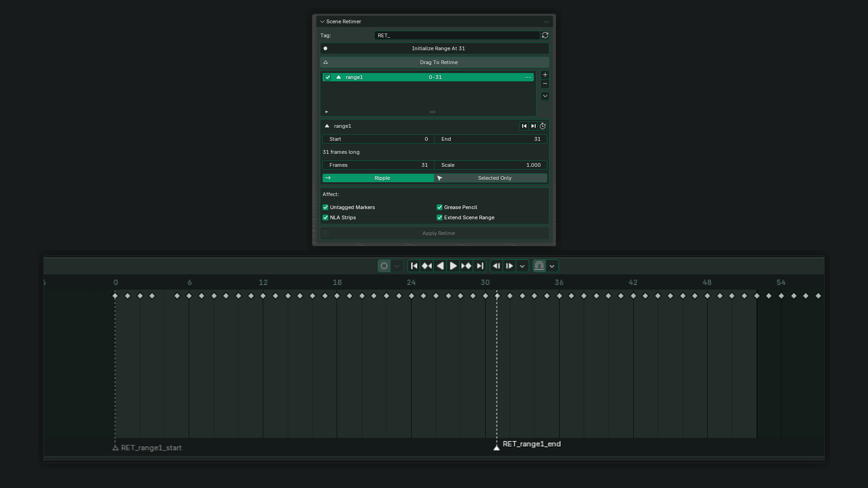Toggle auto keying record button

click(x=384, y=266)
